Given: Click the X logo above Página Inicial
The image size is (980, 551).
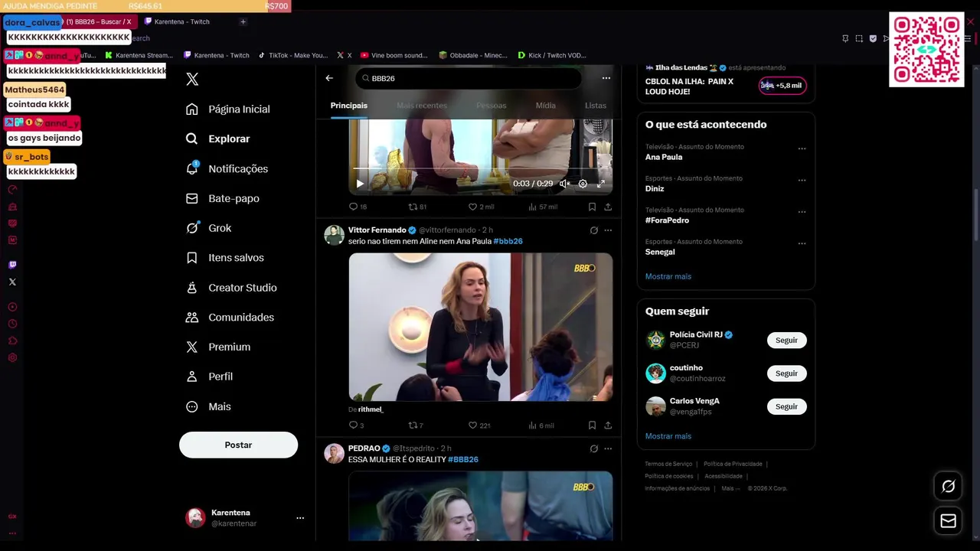Looking at the screenshot, I should tap(192, 79).
